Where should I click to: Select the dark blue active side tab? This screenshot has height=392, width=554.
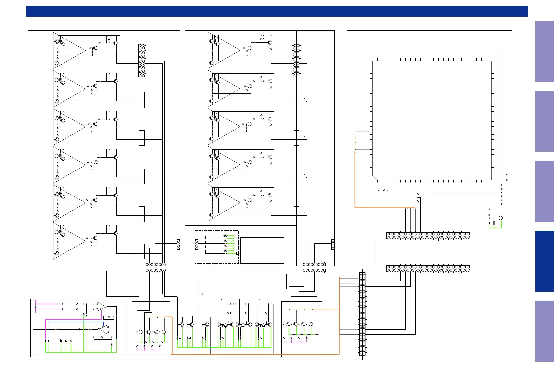pos(544,261)
